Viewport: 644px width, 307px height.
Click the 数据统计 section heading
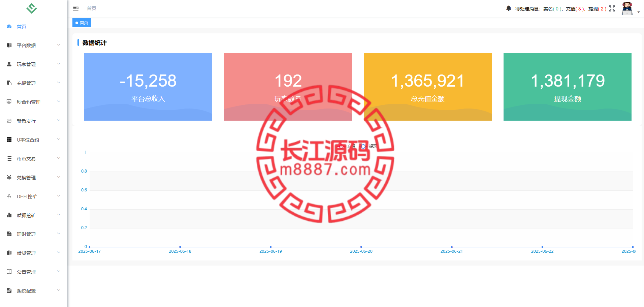point(94,43)
